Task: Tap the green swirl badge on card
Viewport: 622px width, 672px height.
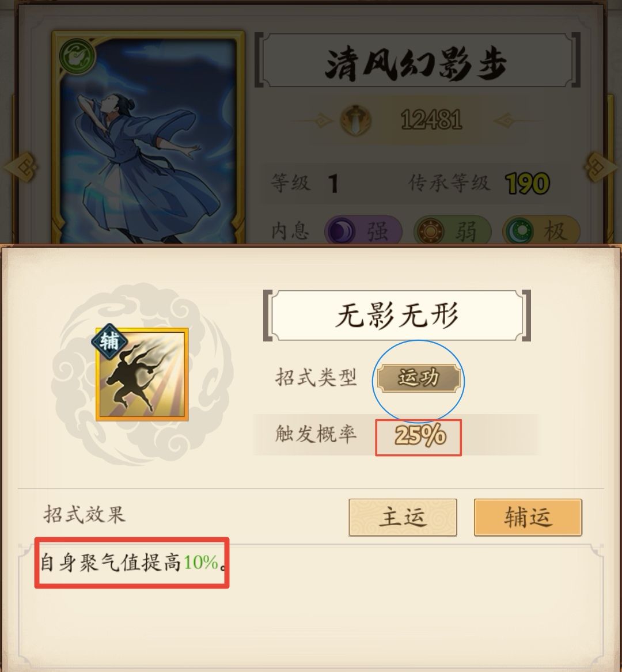Action: (x=77, y=56)
